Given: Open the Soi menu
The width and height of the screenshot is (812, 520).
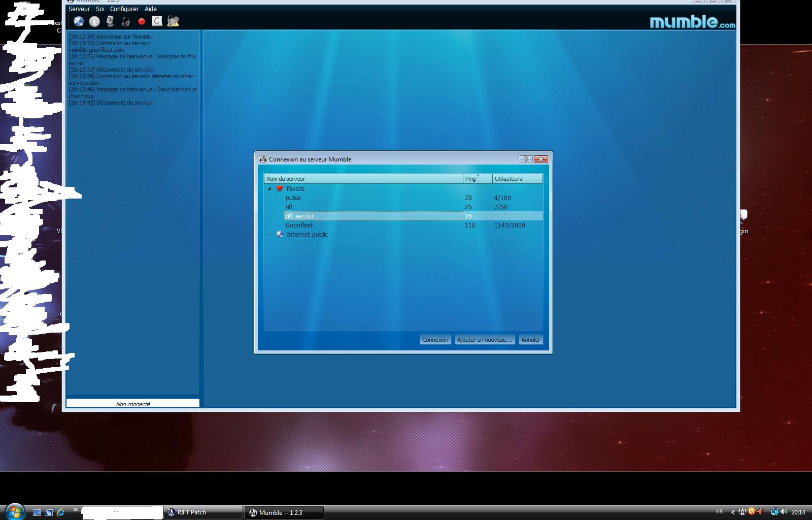Looking at the screenshot, I should (x=100, y=9).
